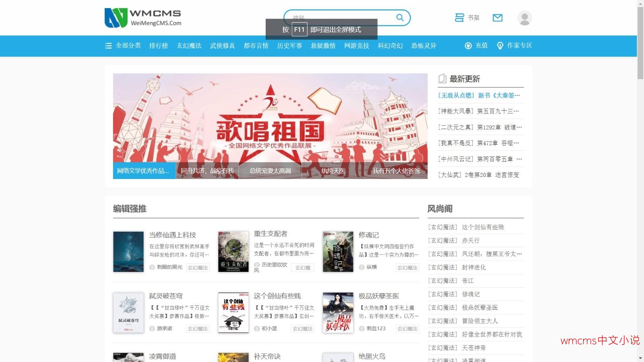Open 风尚阁 entry 帝江
Screen dimensions: 644x362
click(x=468, y=281)
